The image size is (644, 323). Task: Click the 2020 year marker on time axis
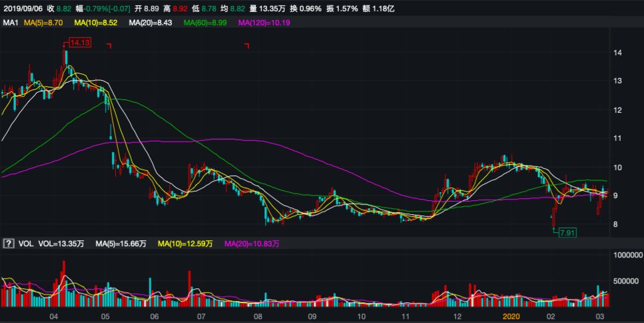[x=510, y=316]
